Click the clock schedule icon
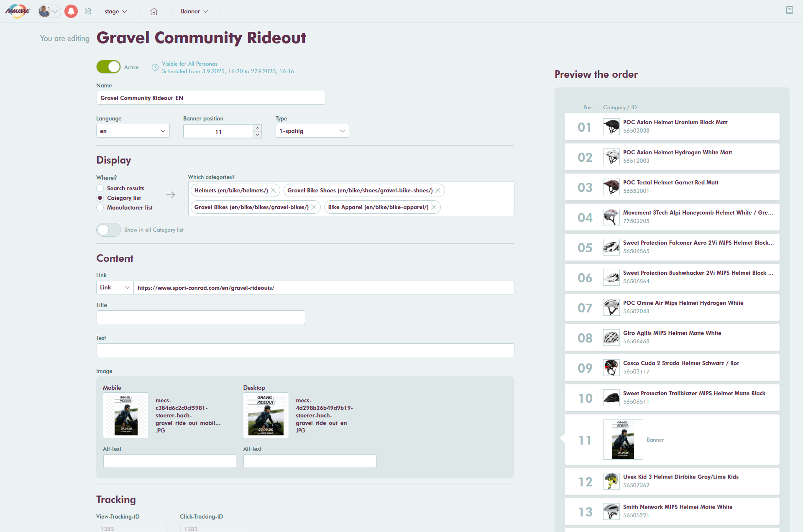803x532 pixels. click(x=155, y=67)
